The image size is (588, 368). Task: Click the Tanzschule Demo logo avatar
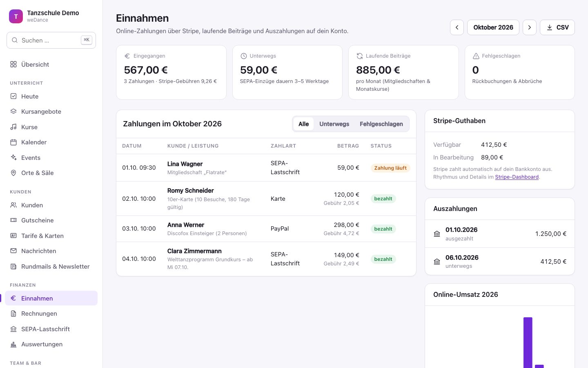[16, 16]
